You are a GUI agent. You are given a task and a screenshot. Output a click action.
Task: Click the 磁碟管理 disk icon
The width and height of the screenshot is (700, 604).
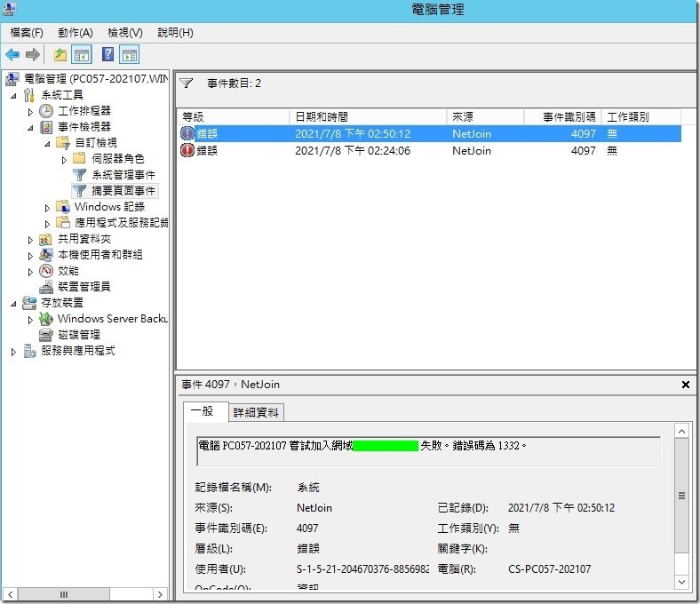click(x=46, y=335)
